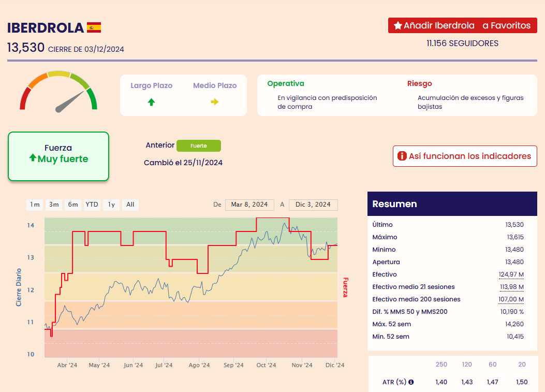Screen dimensions: 545x392
Task: Click the info icon in Así funcionan los indicadores
Action: click(402, 156)
